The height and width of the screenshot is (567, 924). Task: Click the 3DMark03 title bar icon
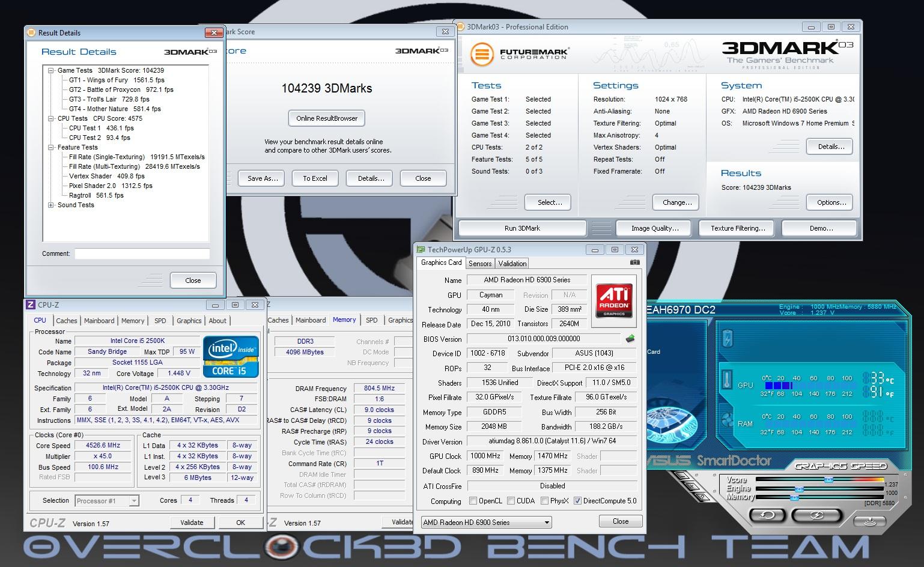[461, 26]
